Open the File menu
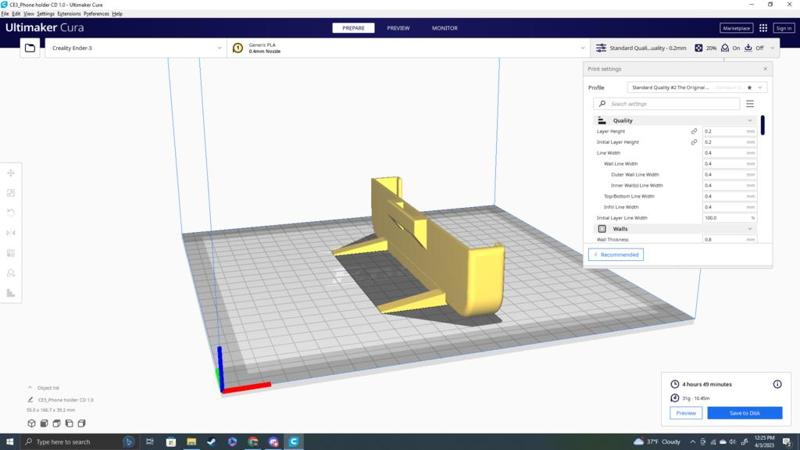Screen dimensions: 800x450 coord(5,14)
